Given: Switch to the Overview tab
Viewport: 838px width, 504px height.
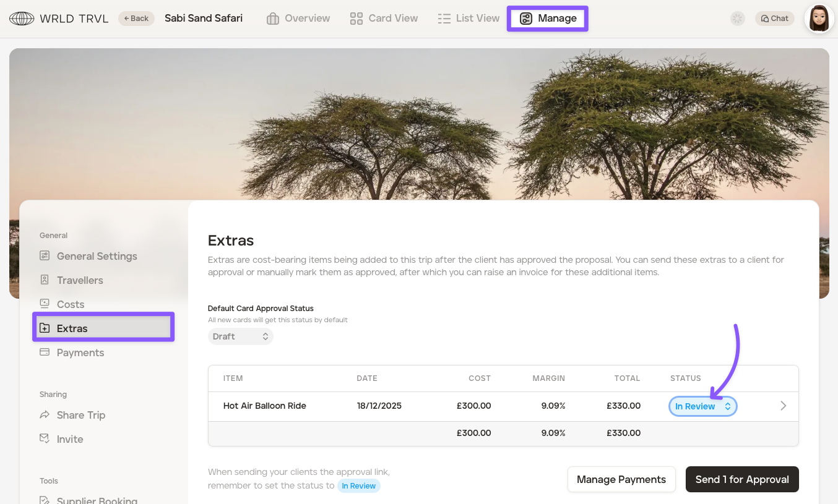Looking at the screenshot, I should (298, 19).
